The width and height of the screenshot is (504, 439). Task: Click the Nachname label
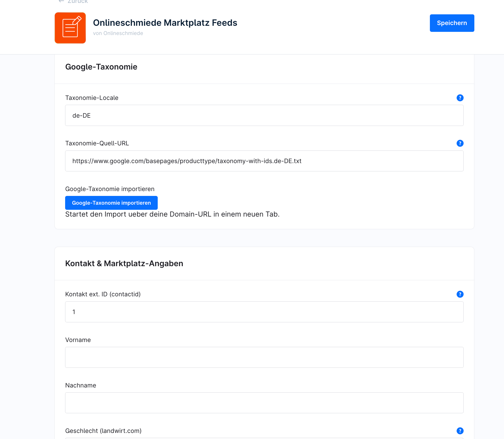81,385
